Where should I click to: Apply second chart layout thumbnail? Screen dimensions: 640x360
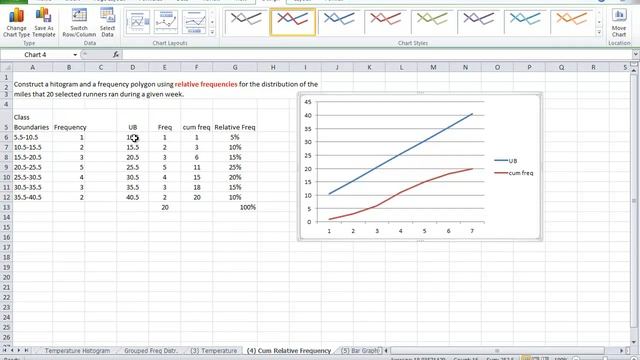pyautogui.click(x=166, y=22)
